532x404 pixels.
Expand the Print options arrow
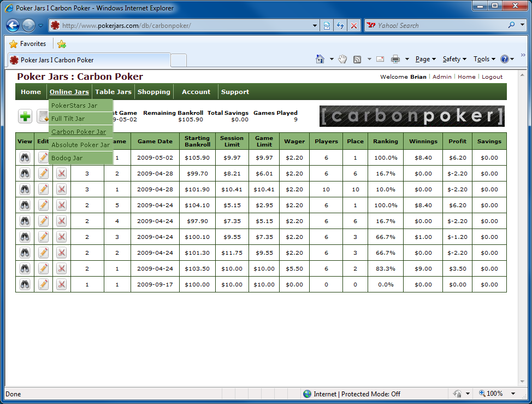tap(407, 59)
